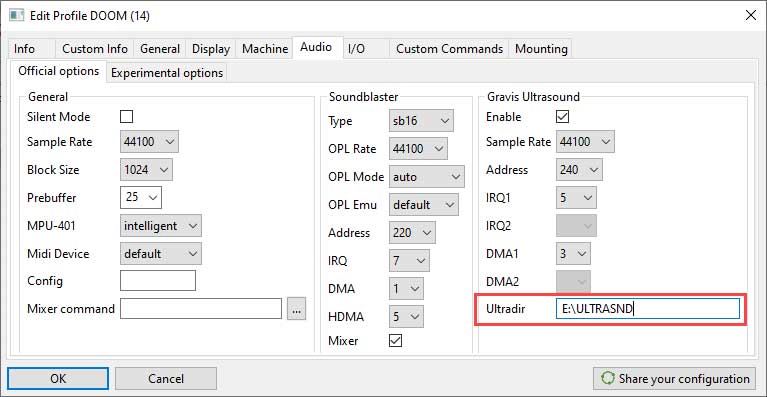Enable the Silent Mode checkbox
767x397 pixels.
coord(126,117)
